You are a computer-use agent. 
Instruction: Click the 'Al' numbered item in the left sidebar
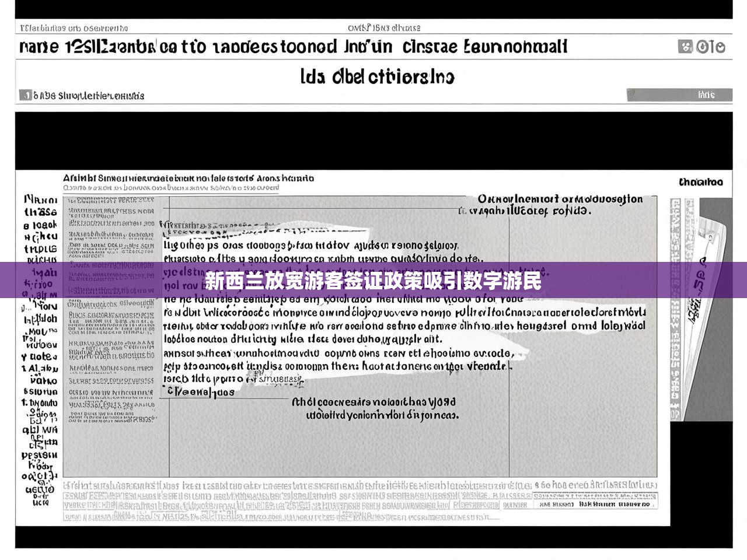(x=40, y=368)
